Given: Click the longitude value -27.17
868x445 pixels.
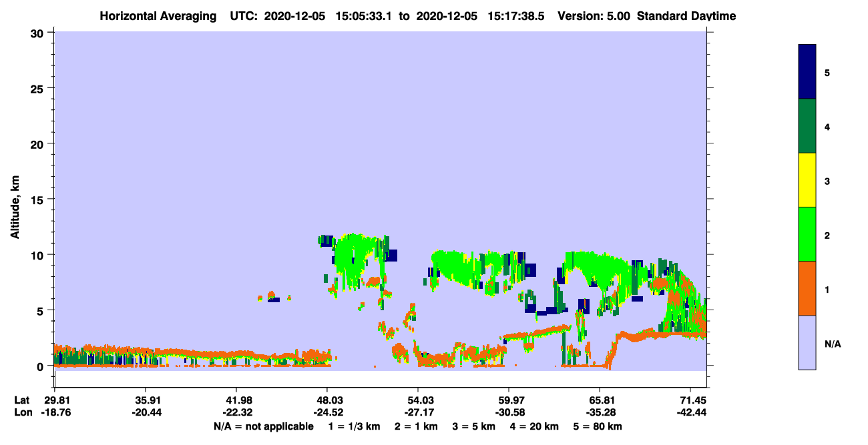Looking at the screenshot, I should (418, 412).
